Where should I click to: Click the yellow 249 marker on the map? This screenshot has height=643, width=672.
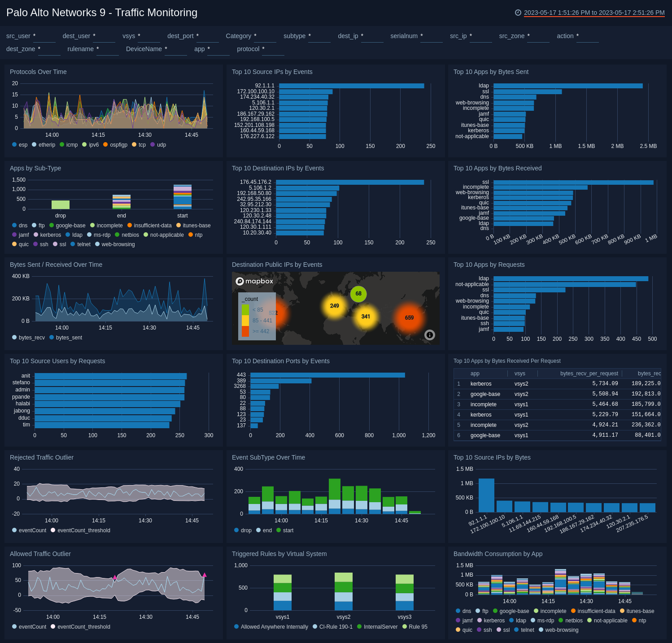(334, 306)
